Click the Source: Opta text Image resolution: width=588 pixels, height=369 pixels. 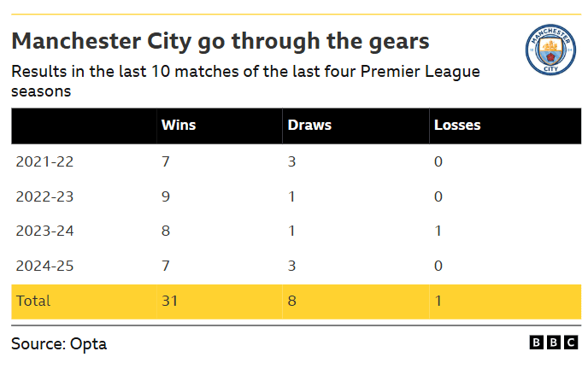(x=59, y=343)
